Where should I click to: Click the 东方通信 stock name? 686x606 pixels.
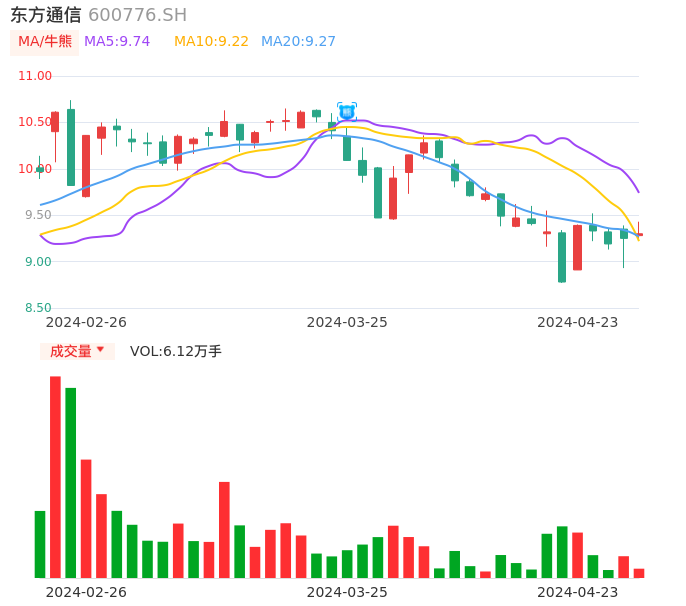(46, 15)
